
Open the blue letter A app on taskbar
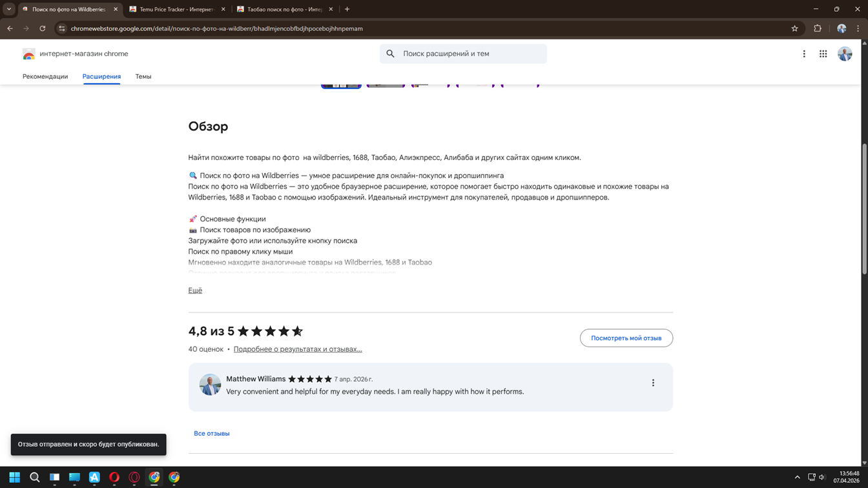point(94,478)
